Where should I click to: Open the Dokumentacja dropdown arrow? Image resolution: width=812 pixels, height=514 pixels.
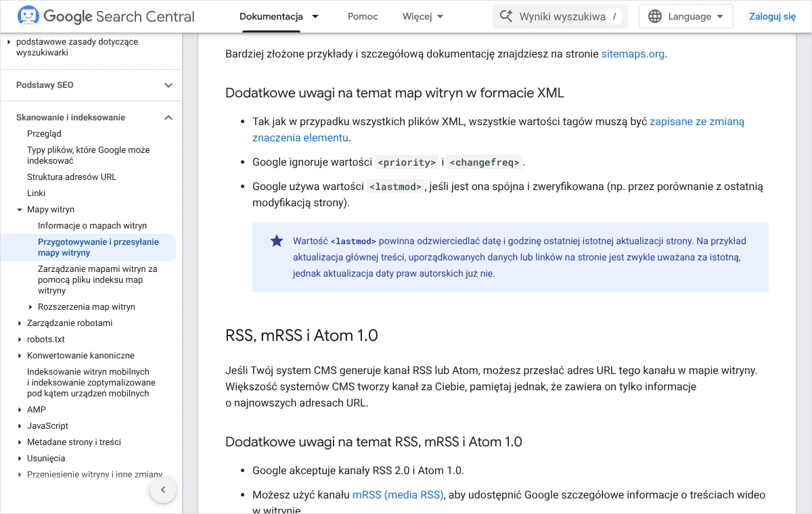pyautogui.click(x=315, y=16)
